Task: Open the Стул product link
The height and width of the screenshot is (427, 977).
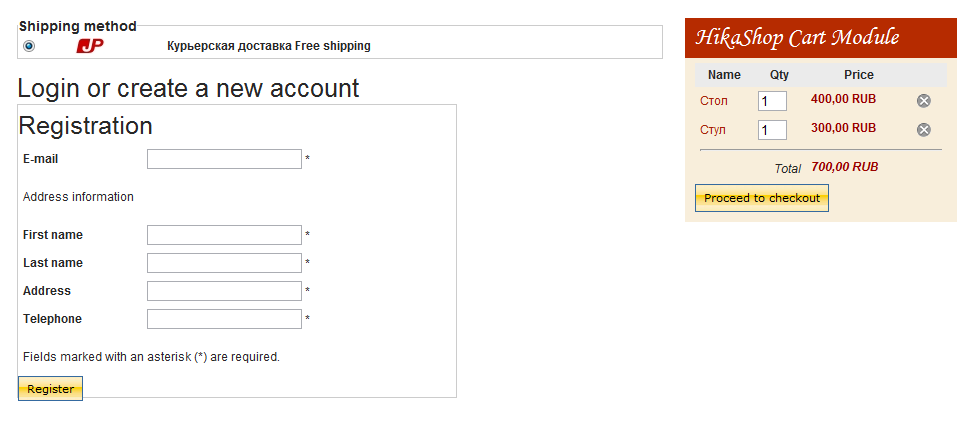Action: pos(713,130)
